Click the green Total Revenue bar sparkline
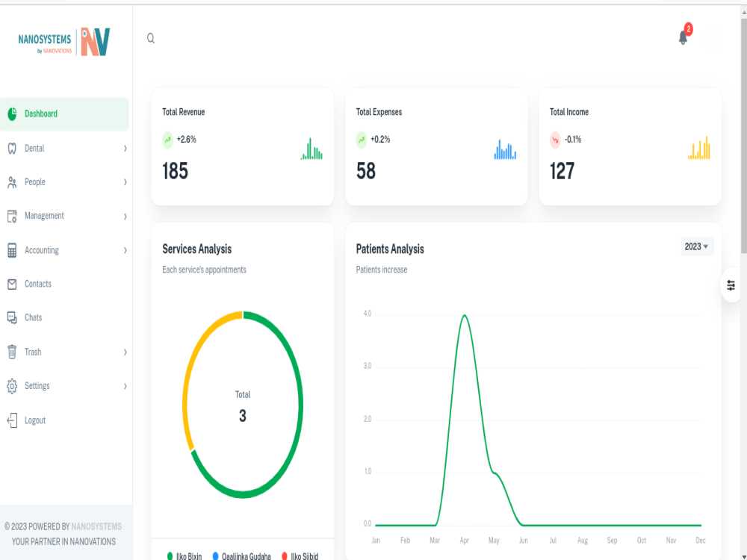Screen dimensions: 747x560 coord(311,149)
